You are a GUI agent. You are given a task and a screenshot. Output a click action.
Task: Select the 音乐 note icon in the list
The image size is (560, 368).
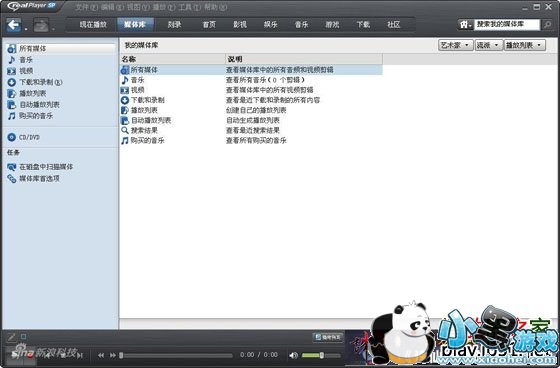coord(125,80)
